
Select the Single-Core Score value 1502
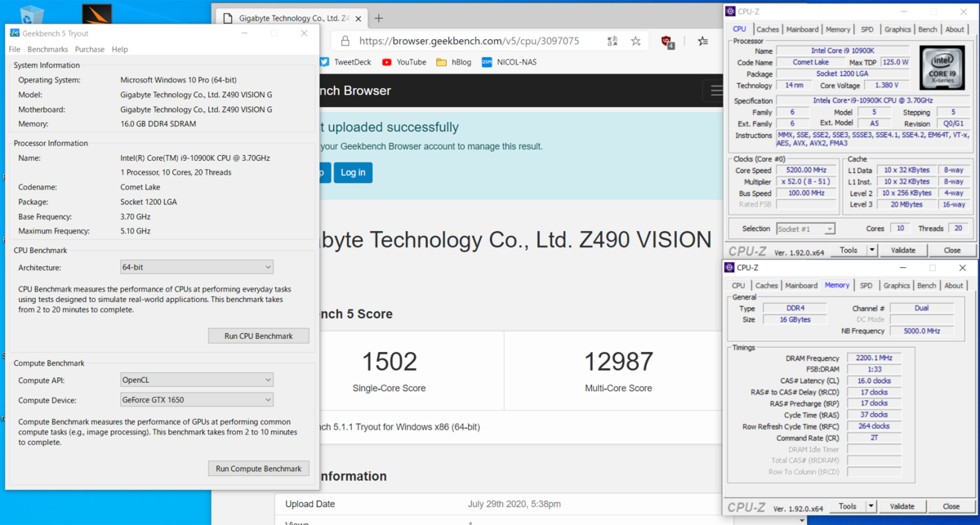click(x=389, y=362)
